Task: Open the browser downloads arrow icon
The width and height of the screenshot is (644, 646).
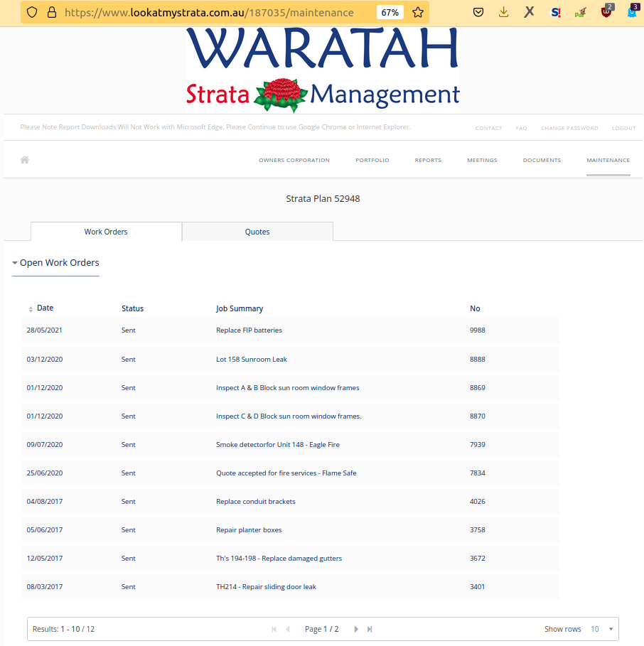Action: (503, 12)
